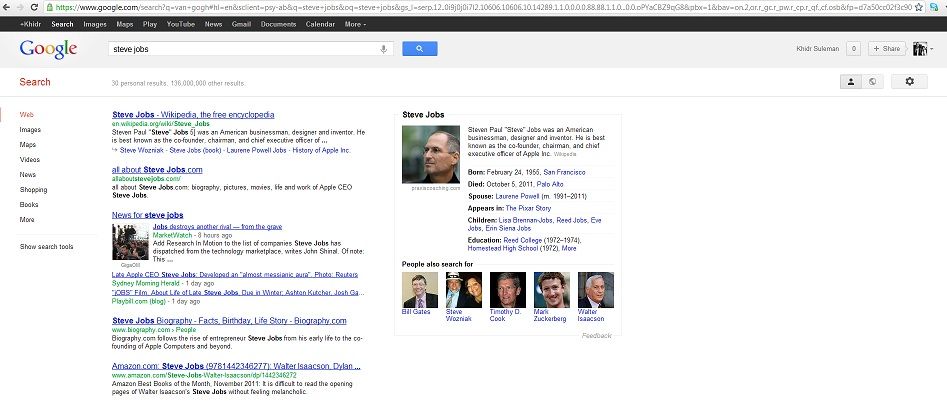Open Play in the top bar
Screen dimensions: 947x408
click(150, 24)
